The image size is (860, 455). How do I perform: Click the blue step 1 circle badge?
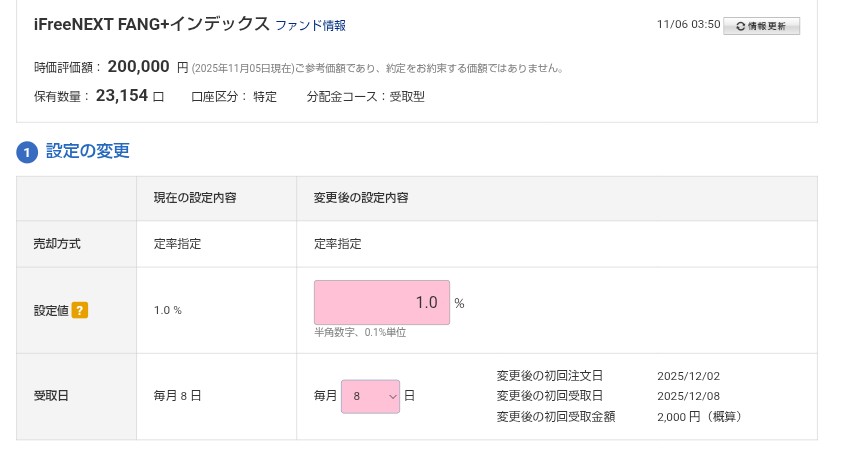point(27,153)
